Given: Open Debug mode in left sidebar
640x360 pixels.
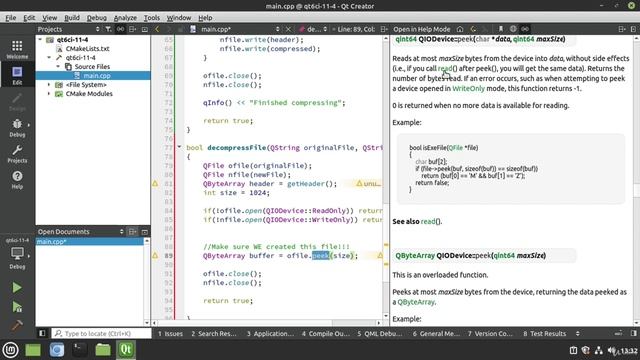Looking at the screenshot, I should (x=17, y=127).
